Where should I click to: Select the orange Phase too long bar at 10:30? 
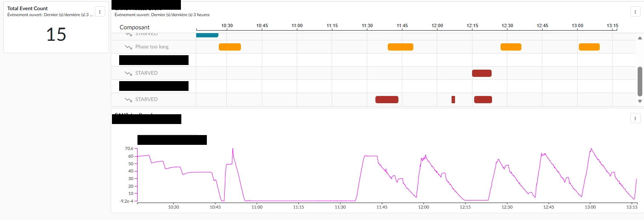tap(230, 47)
